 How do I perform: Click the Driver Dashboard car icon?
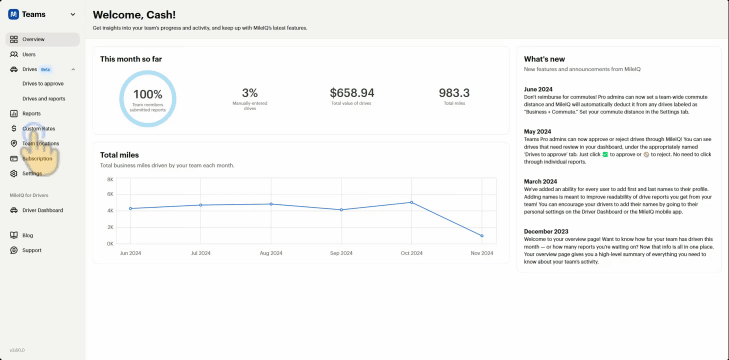[x=14, y=210]
